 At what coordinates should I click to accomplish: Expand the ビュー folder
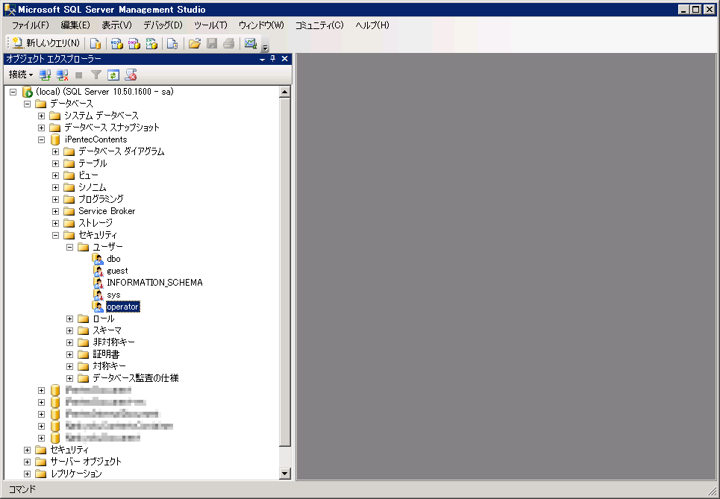tap(56, 175)
